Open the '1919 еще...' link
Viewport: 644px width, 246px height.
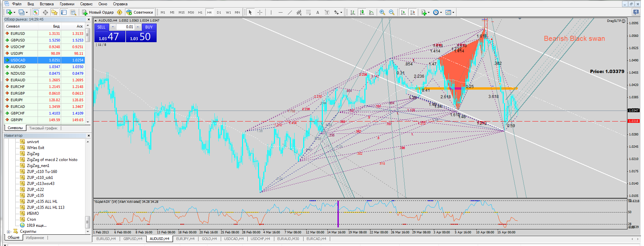coord(37,225)
